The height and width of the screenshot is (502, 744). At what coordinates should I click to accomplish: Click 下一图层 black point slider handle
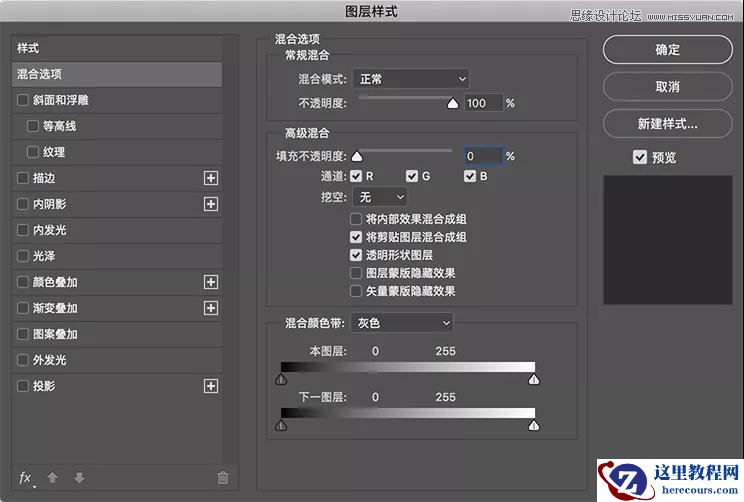pos(281,425)
